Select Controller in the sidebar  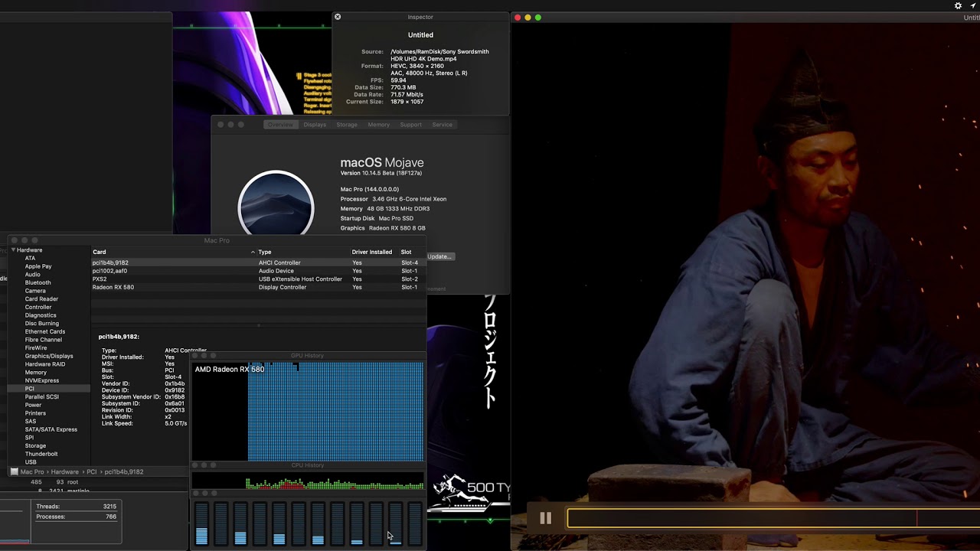38,308
